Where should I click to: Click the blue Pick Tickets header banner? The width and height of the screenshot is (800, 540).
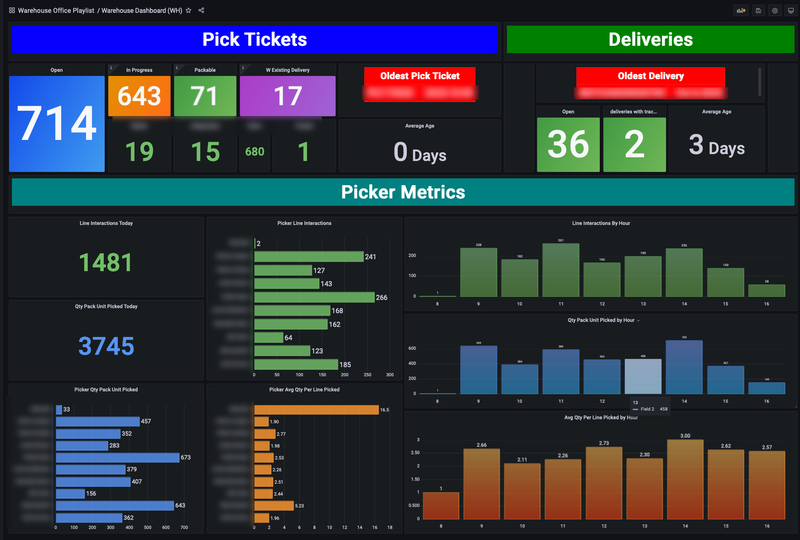pos(255,39)
